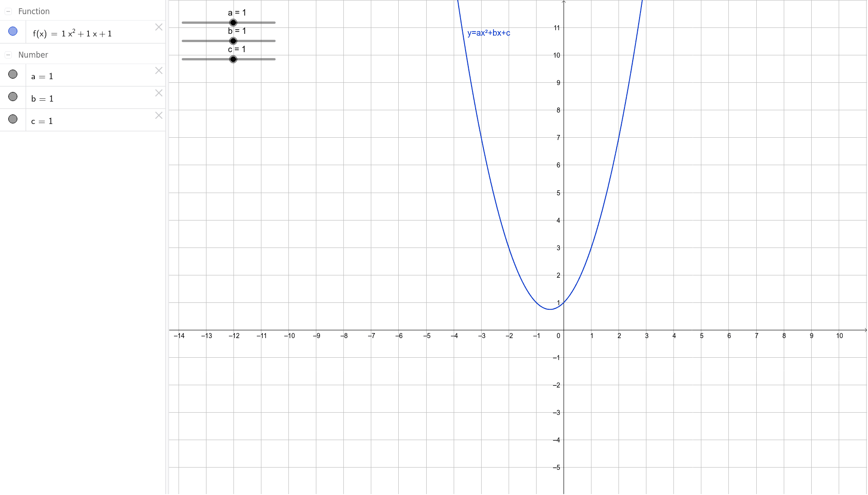Image resolution: width=868 pixels, height=495 pixels.
Task: Click slider c knob in graph view
Action: pyautogui.click(x=233, y=59)
